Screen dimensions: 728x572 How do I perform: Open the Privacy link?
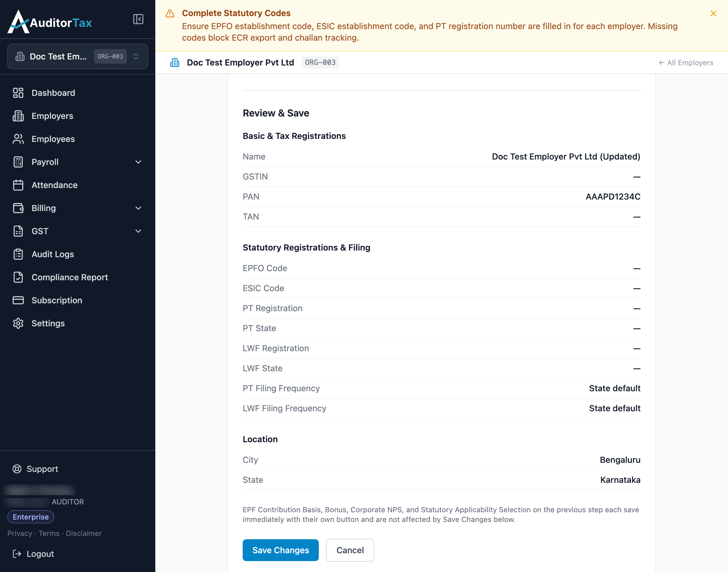[20, 533]
